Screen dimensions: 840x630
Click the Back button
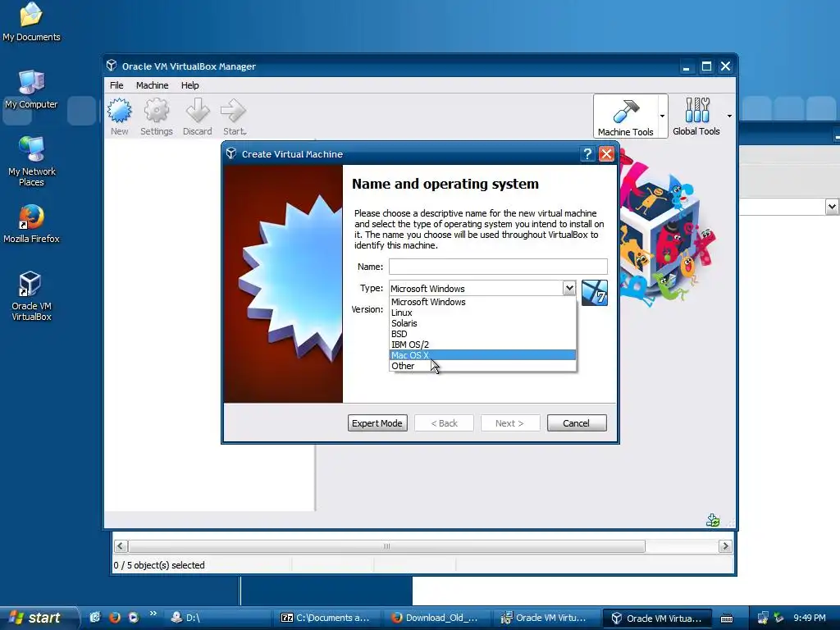pos(444,423)
